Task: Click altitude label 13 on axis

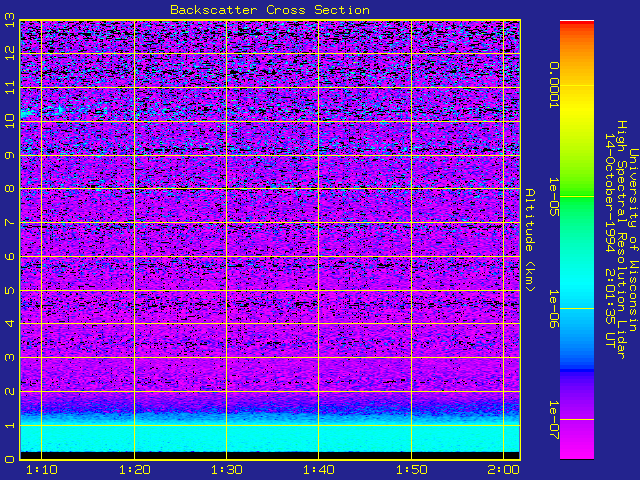Action: tap(9, 20)
